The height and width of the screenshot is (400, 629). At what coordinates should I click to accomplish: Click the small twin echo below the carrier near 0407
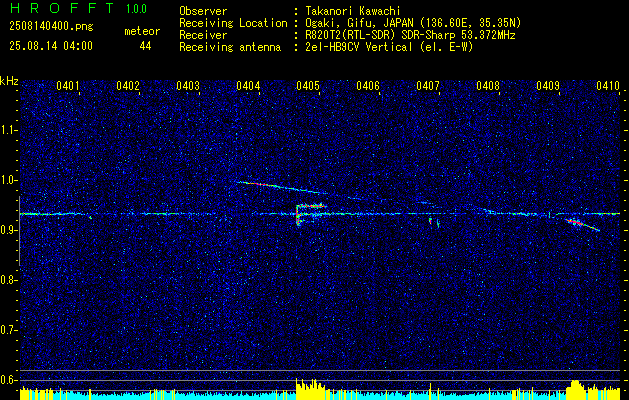(x=434, y=222)
